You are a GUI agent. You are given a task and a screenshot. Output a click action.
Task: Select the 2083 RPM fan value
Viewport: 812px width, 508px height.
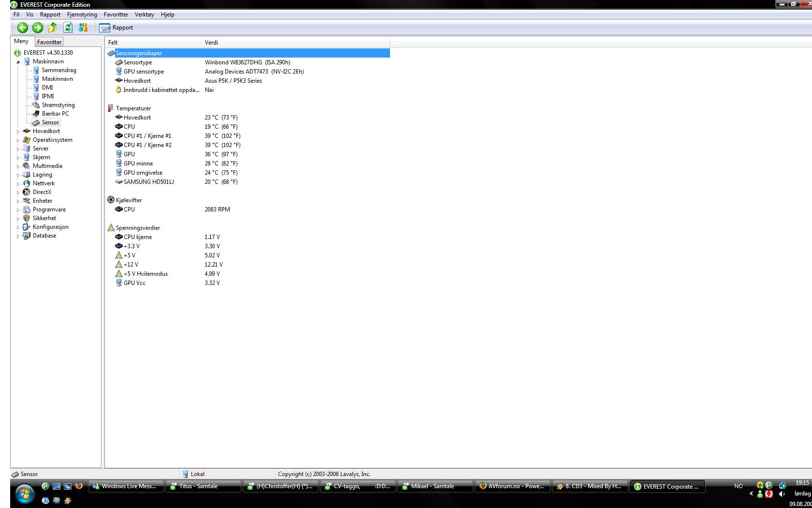(217, 209)
